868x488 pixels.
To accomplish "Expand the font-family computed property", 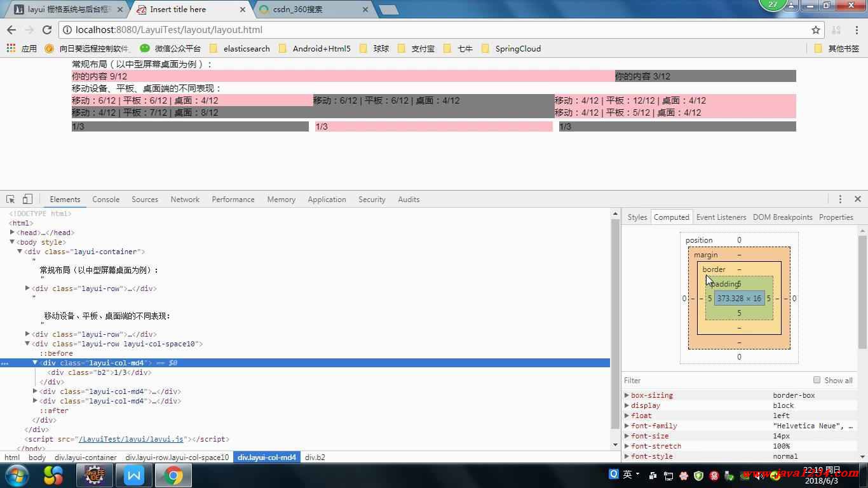I will click(627, 426).
